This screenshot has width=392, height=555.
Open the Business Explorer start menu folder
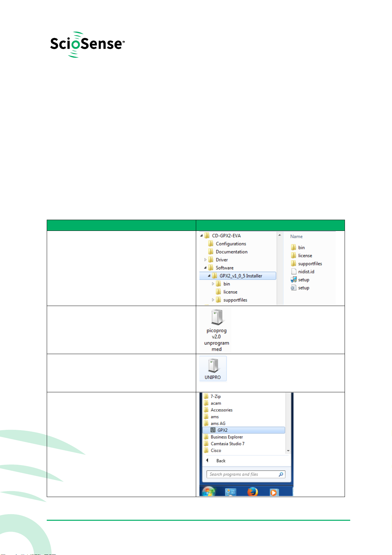pyautogui.click(x=223, y=437)
